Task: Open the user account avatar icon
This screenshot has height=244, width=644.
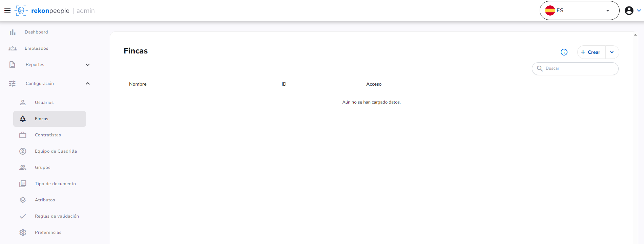Action: [629, 11]
